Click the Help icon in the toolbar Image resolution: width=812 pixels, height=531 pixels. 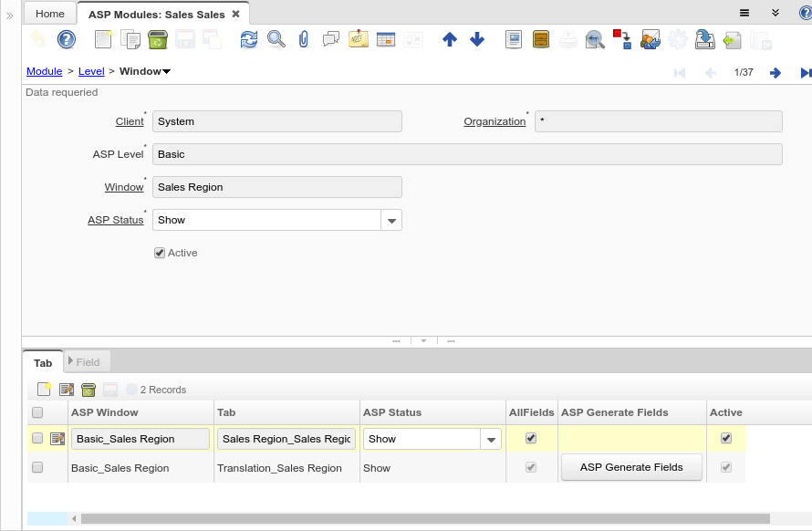click(x=66, y=39)
